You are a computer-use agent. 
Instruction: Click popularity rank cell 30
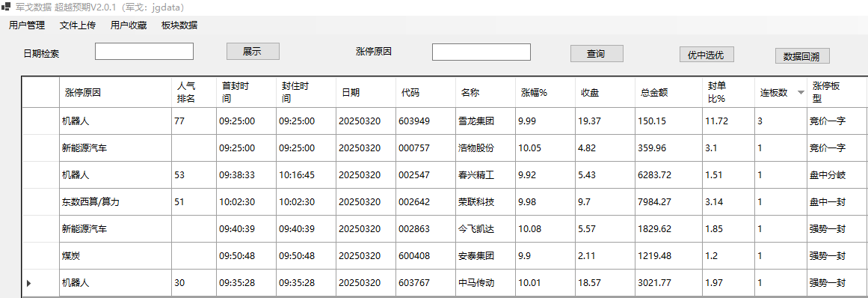click(194, 283)
